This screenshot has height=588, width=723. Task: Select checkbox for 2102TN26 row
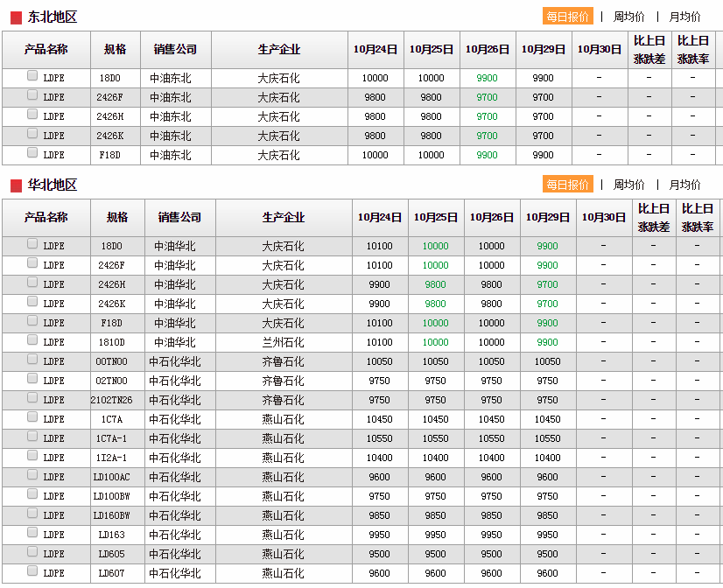point(32,396)
